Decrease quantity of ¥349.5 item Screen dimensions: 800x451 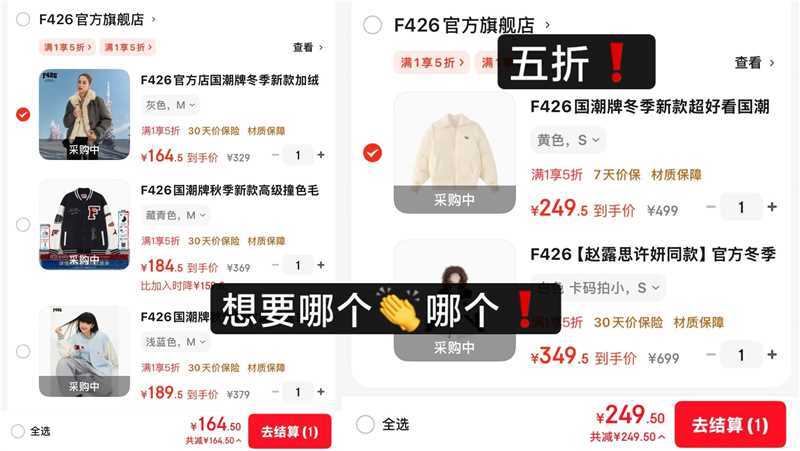711,355
